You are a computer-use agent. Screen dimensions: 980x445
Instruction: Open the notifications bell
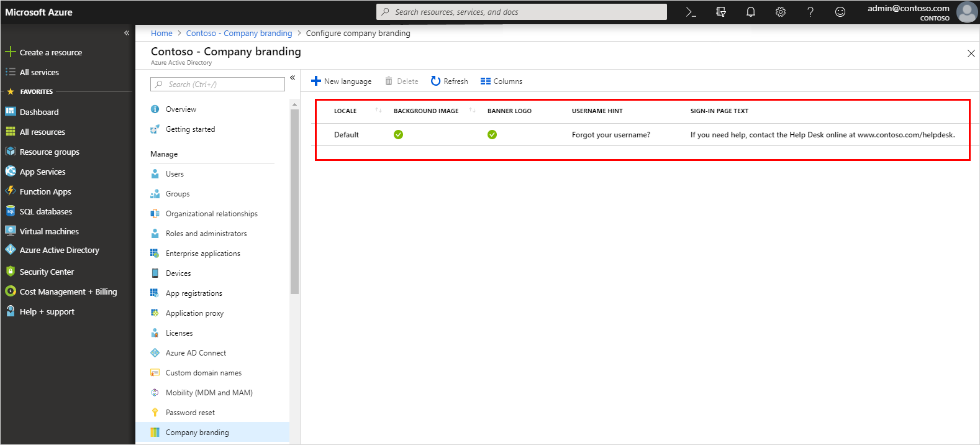(x=750, y=12)
